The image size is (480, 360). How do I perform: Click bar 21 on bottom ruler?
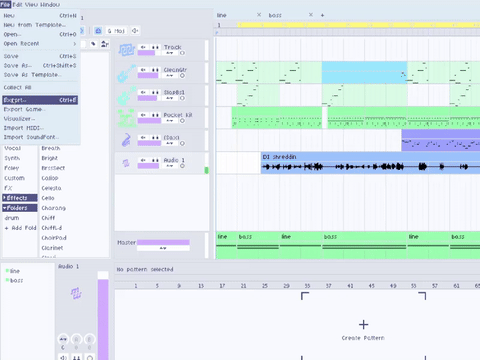coord(243,286)
